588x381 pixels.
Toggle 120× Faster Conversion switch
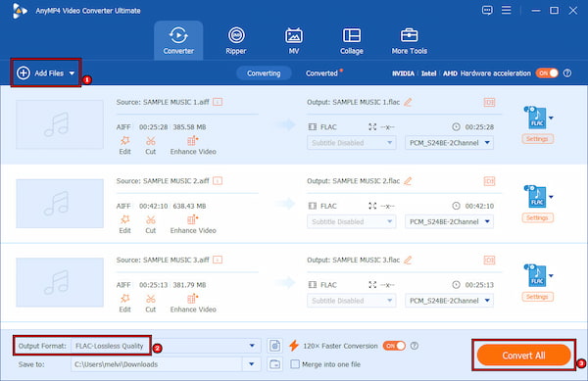[x=394, y=346]
